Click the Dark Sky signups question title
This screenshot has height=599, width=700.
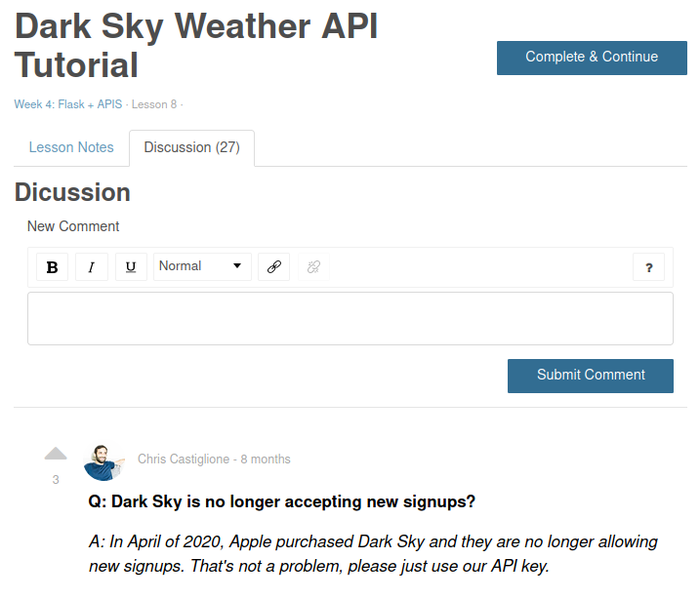pyautogui.click(x=282, y=501)
